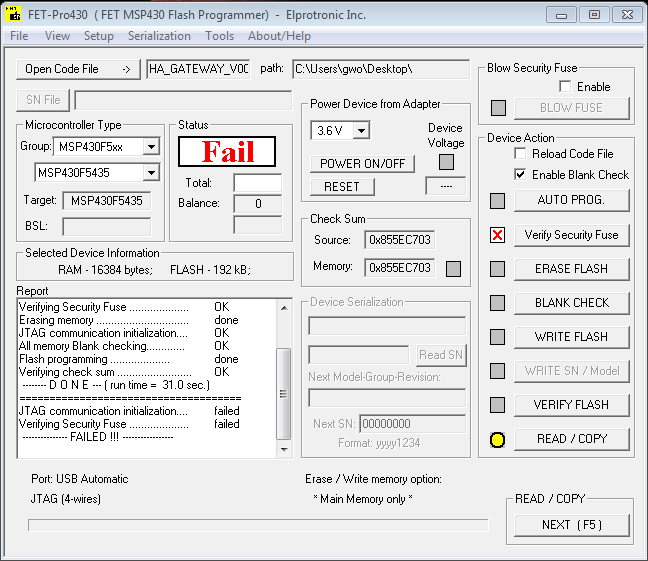Enable the Blow Security Fuse checkbox
The image size is (648, 561).
coord(565,86)
